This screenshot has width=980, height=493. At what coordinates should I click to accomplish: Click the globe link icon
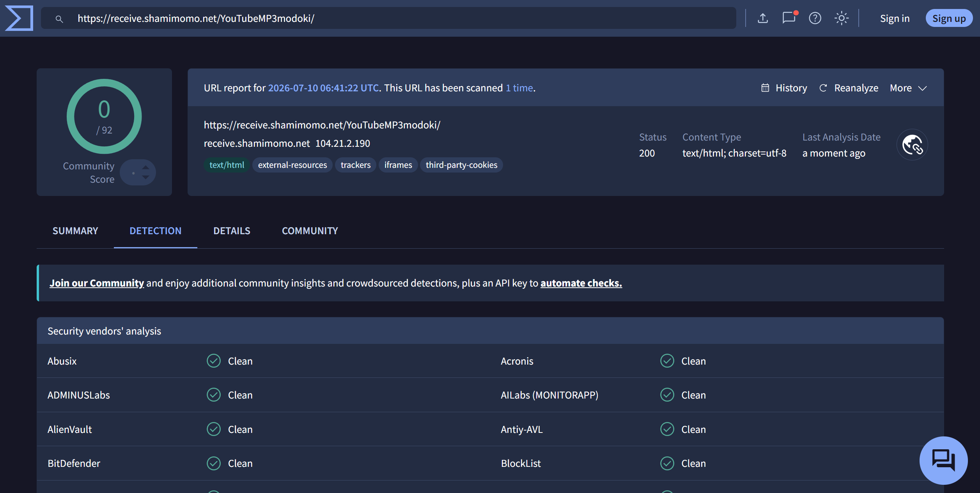pyautogui.click(x=912, y=145)
